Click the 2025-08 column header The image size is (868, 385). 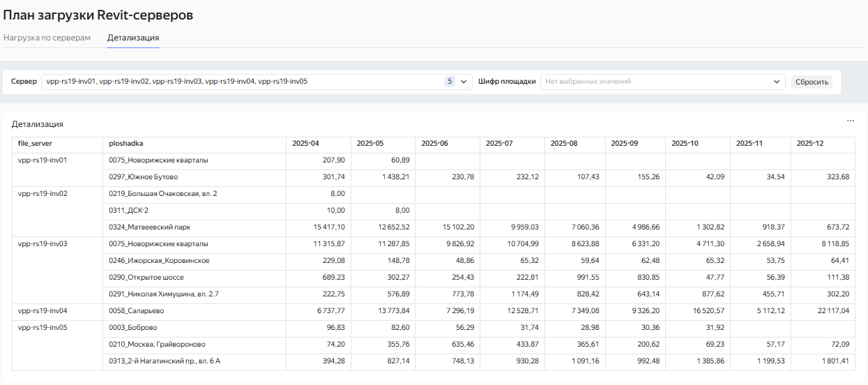[x=563, y=144]
